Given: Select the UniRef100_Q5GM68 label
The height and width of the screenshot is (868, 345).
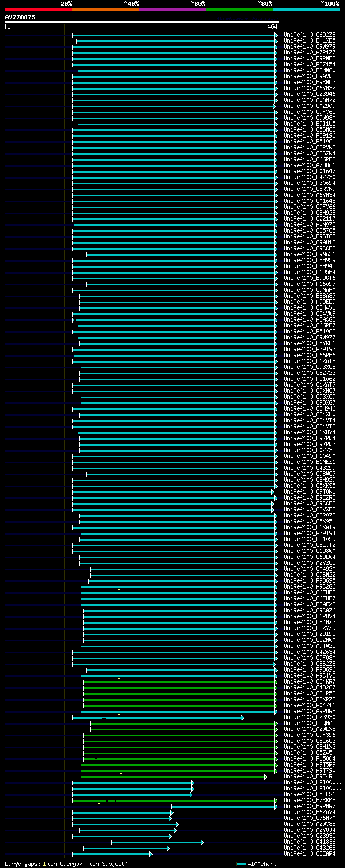Looking at the screenshot, I should pos(309,129).
